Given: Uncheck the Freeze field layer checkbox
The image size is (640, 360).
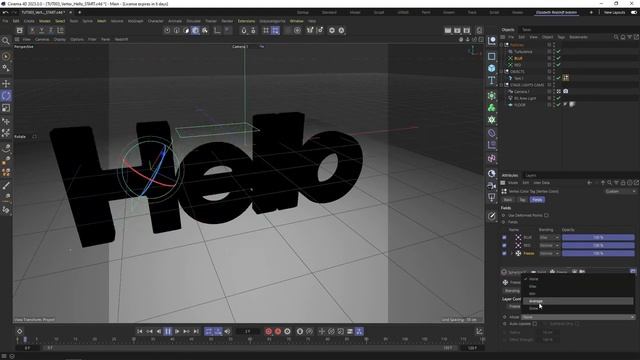Looking at the screenshot, I should 504,253.
